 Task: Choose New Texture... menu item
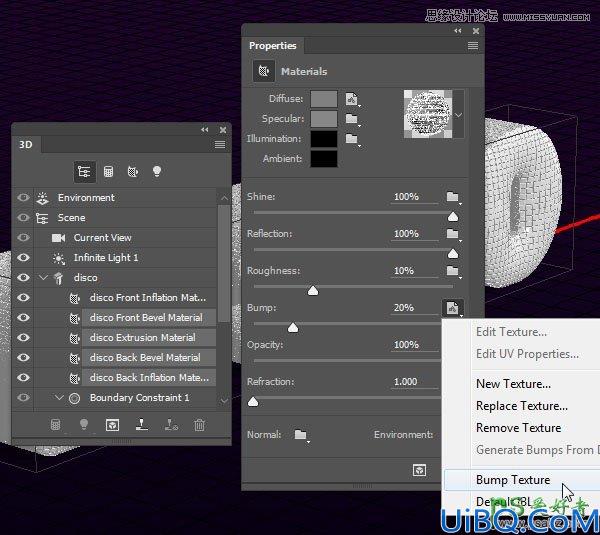click(x=513, y=383)
